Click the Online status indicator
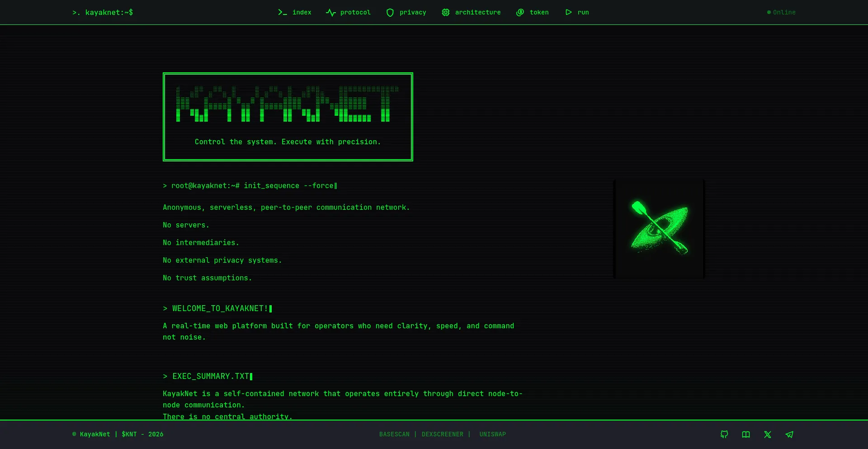The height and width of the screenshot is (449, 868). tap(781, 13)
